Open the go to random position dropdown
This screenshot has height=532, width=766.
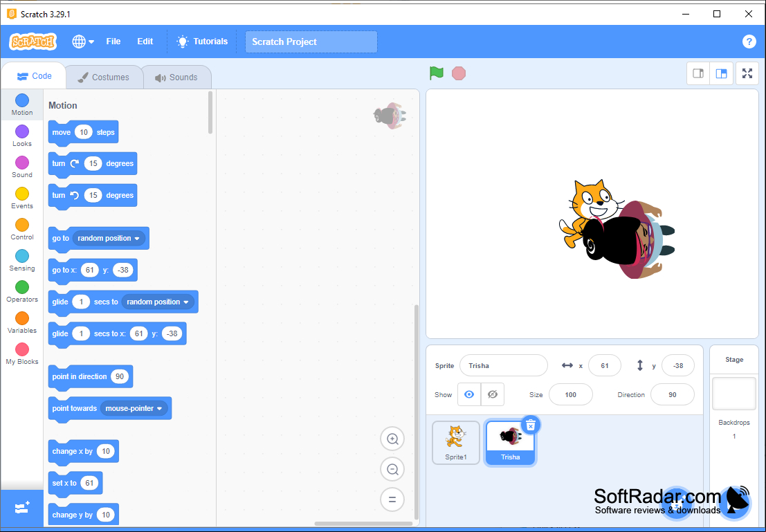[x=109, y=239]
